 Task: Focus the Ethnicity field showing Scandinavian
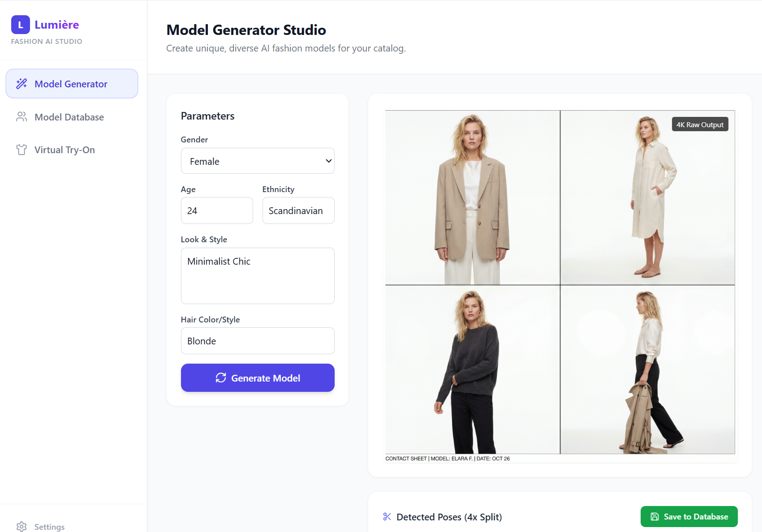click(x=298, y=210)
